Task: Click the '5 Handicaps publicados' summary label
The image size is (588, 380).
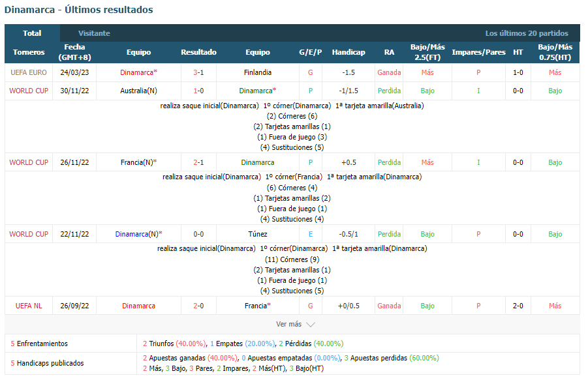Action: tap(47, 363)
